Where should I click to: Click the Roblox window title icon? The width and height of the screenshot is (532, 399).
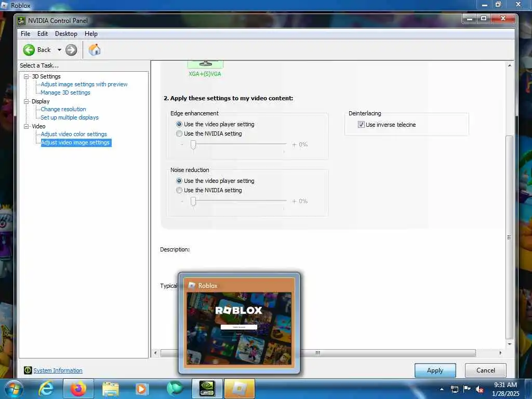pyautogui.click(x=4, y=5)
